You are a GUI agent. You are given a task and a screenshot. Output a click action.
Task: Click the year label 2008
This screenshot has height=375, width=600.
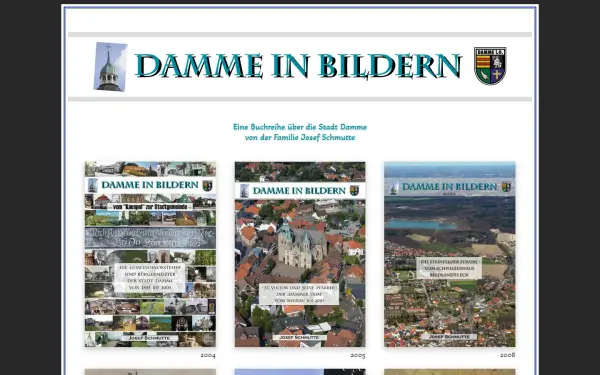click(507, 355)
